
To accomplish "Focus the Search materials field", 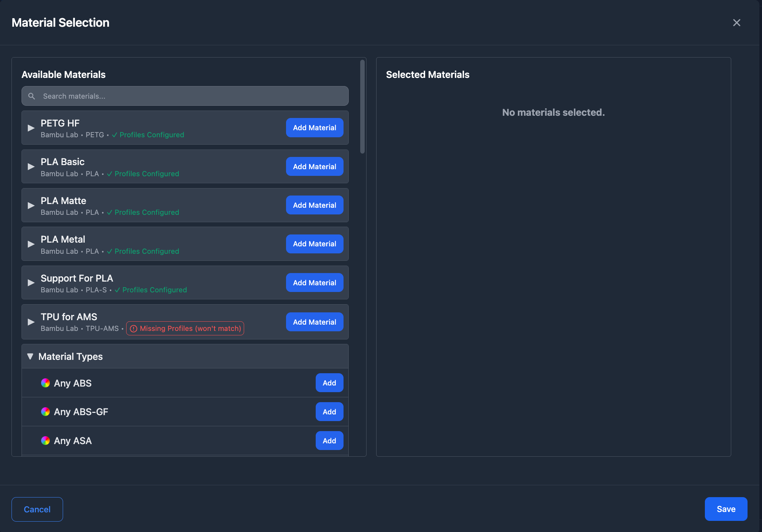I will pyautogui.click(x=193, y=96).
